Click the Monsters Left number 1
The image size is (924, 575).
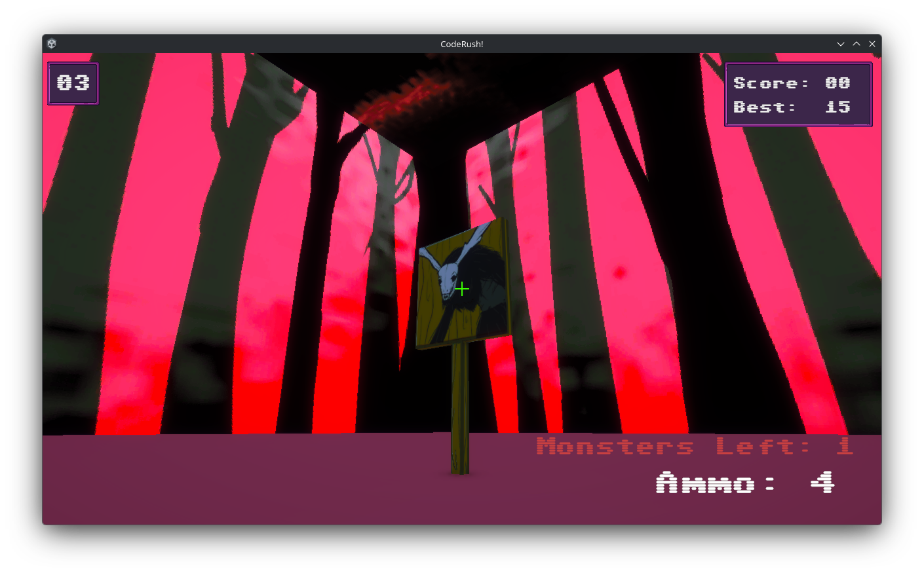[845, 446]
